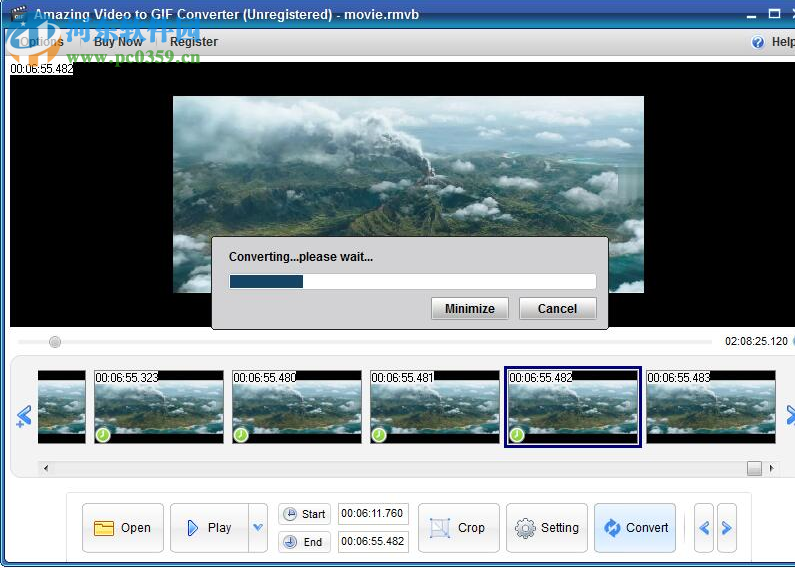Image resolution: width=795 pixels, height=568 pixels.
Task: Open the Options menu
Action: point(42,42)
